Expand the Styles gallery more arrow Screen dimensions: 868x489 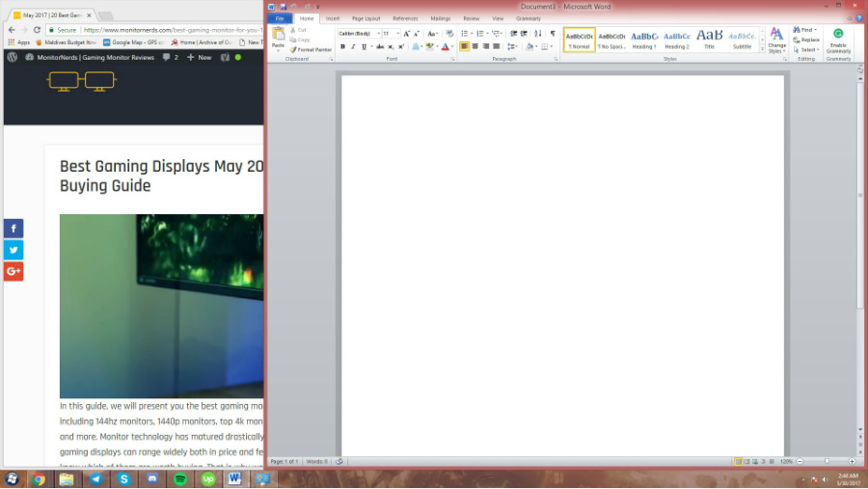click(762, 48)
